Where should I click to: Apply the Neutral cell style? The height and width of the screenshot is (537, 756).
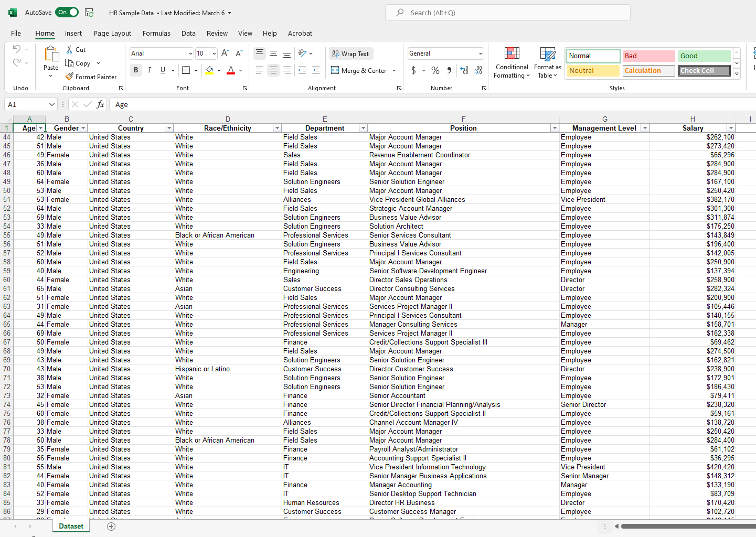pos(593,70)
